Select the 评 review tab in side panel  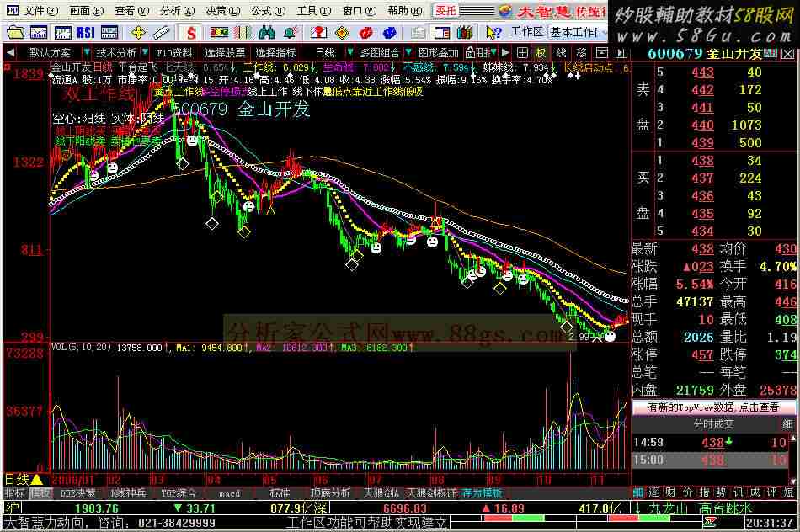pyautogui.click(x=771, y=492)
